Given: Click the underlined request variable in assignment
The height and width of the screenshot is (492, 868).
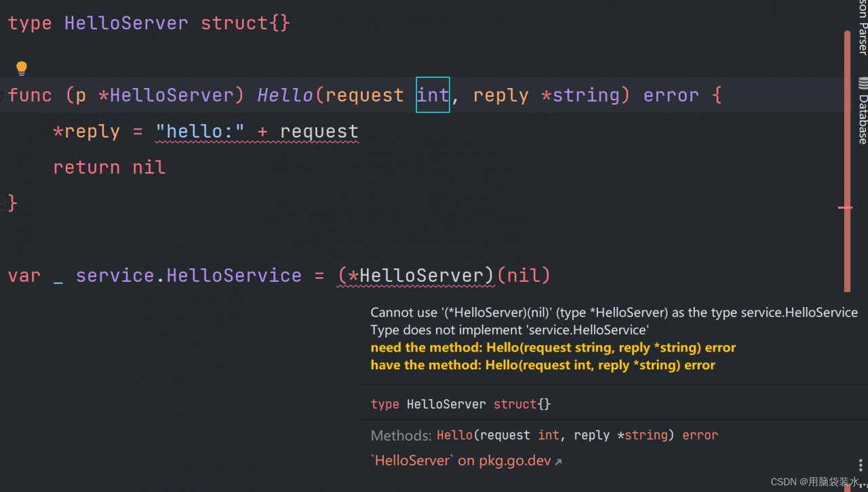Looking at the screenshot, I should coord(319,131).
